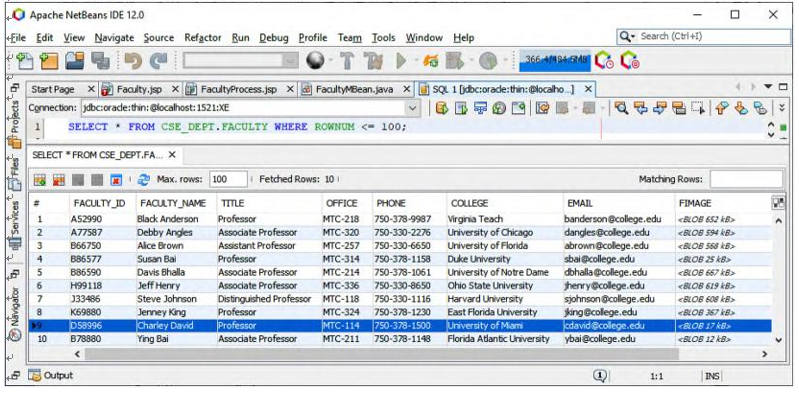The width and height of the screenshot is (799, 393).
Task: Build Project with the hammer icon
Action: pyautogui.click(x=347, y=61)
